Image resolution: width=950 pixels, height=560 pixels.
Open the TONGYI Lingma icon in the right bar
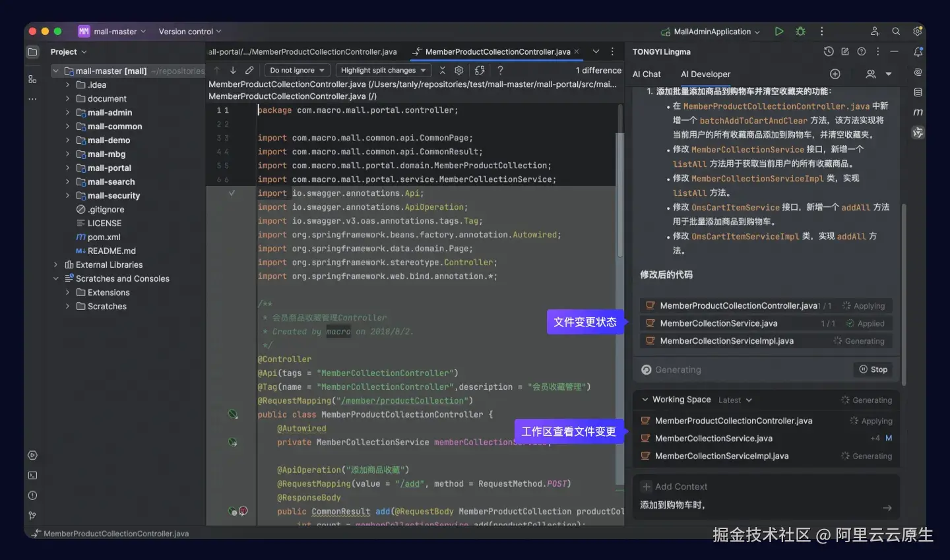(918, 133)
